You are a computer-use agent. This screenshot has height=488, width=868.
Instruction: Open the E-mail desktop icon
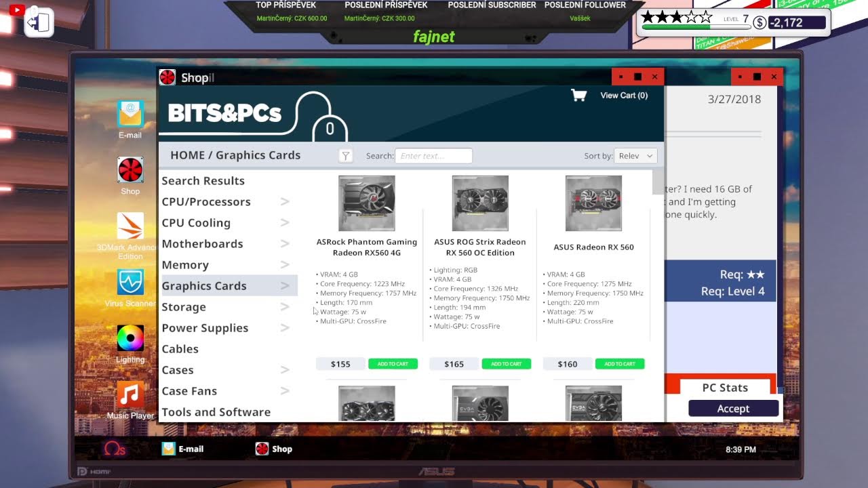pyautogui.click(x=130, y=114)
